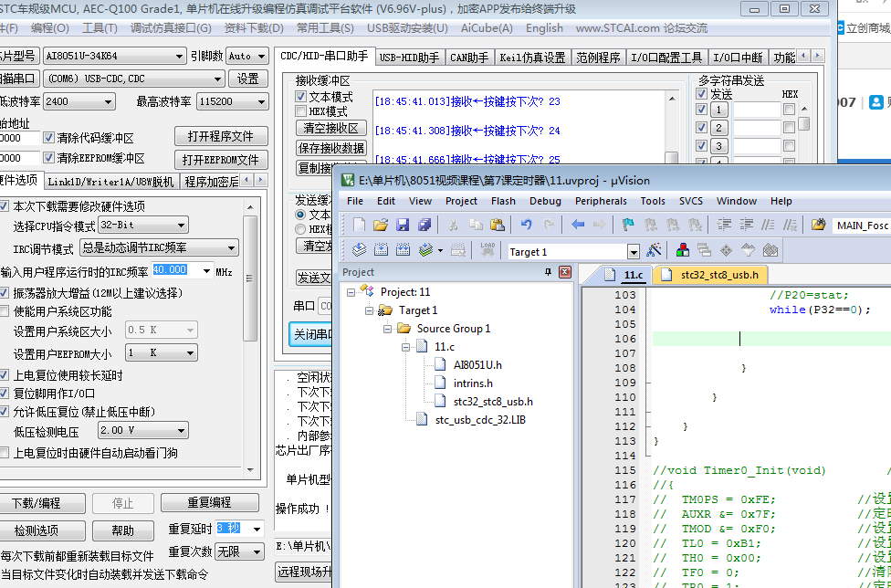The width and height of the screenshot is (891, 588).
Task: Enable 使能用户系统区功能 checkbox
Action: (x=4, y=311)
